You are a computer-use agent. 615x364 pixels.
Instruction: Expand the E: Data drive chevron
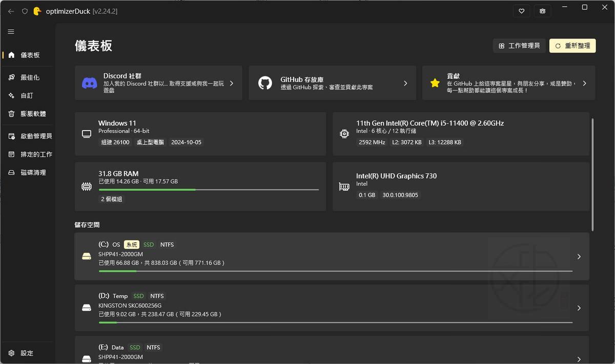pos(579,359)
